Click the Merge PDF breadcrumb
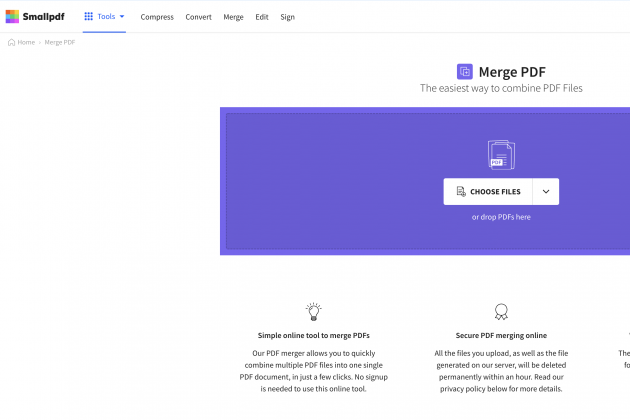This screenshot has height=420, width=630. tap(60, 42)
